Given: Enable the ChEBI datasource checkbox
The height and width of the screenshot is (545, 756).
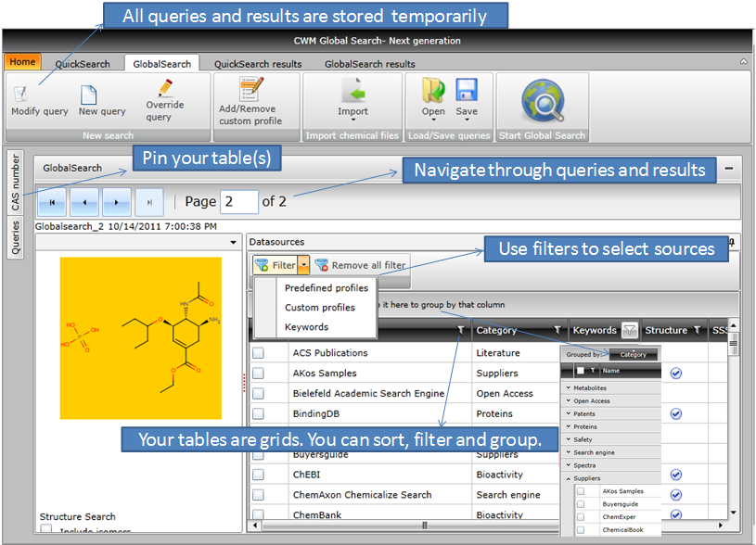Looking at the screenshot, I should (x=258, y=474).
